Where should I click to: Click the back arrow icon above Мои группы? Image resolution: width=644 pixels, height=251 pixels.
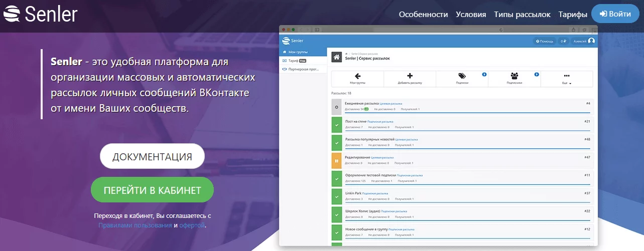[x=357, y=76]
